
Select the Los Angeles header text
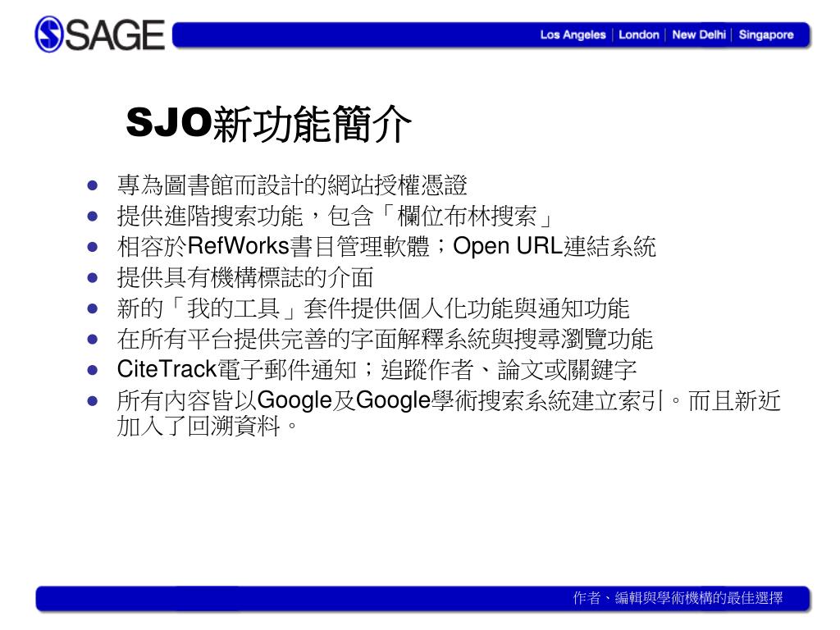[573, 34]
